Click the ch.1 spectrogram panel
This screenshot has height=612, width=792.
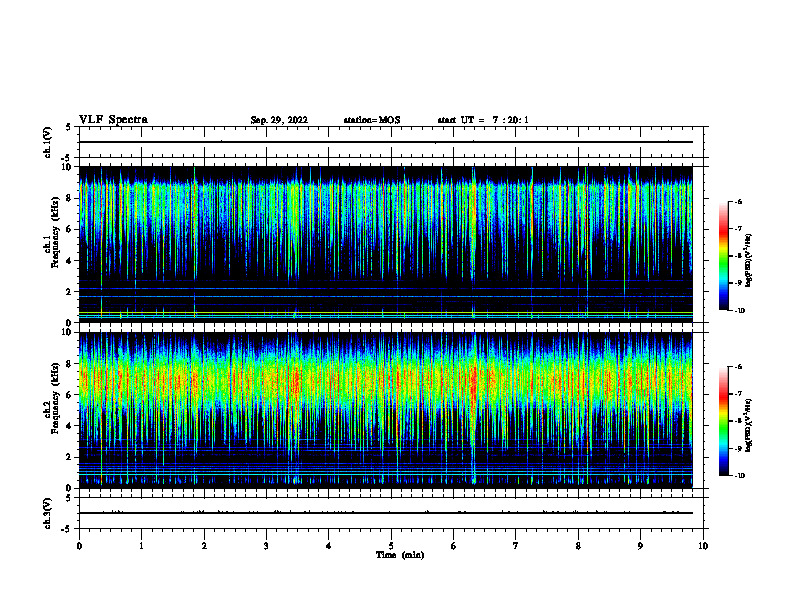click(385, 244)
